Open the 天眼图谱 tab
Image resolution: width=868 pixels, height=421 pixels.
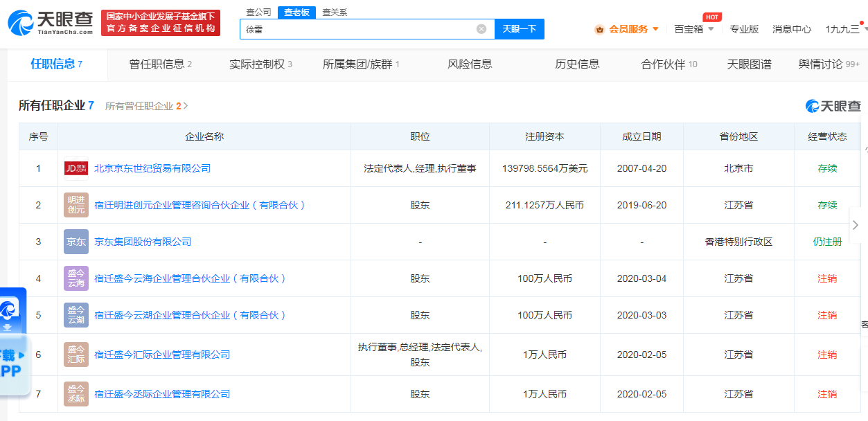(749, 64)
